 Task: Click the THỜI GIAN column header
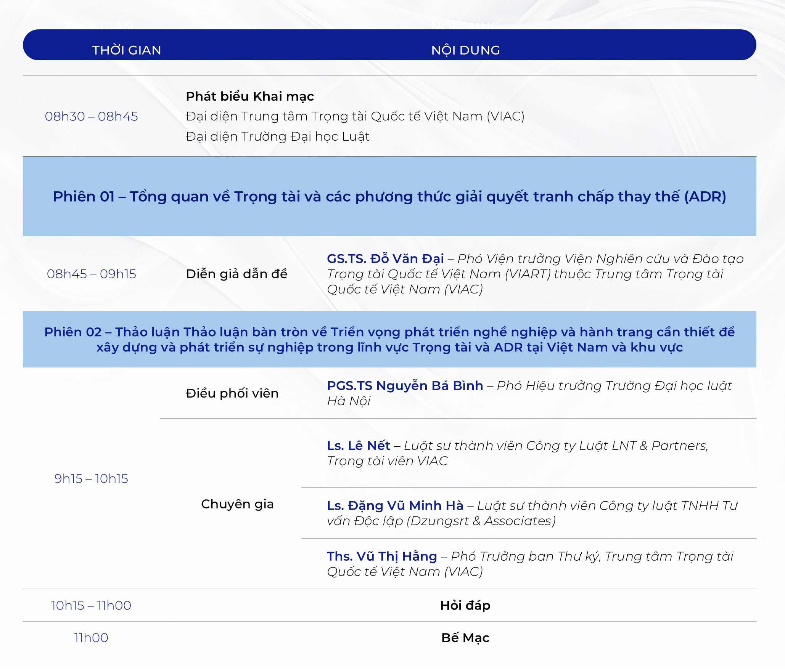point(127,50)
